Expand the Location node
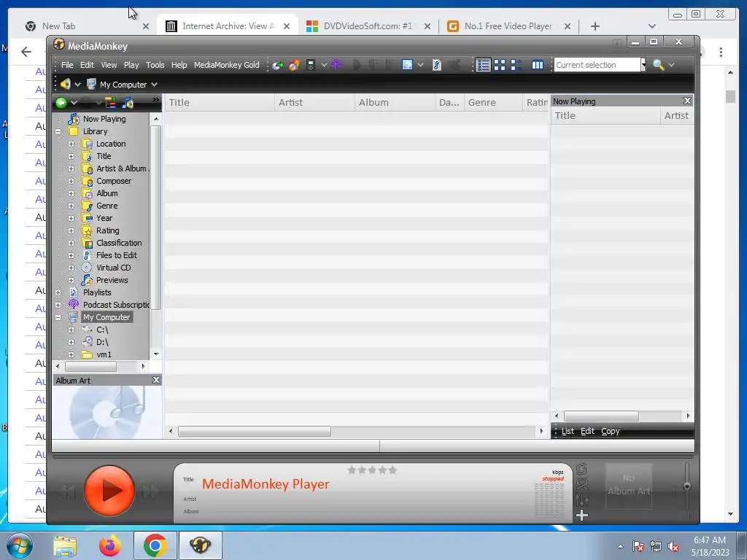The image size is (747, 560). coord(71,144)
